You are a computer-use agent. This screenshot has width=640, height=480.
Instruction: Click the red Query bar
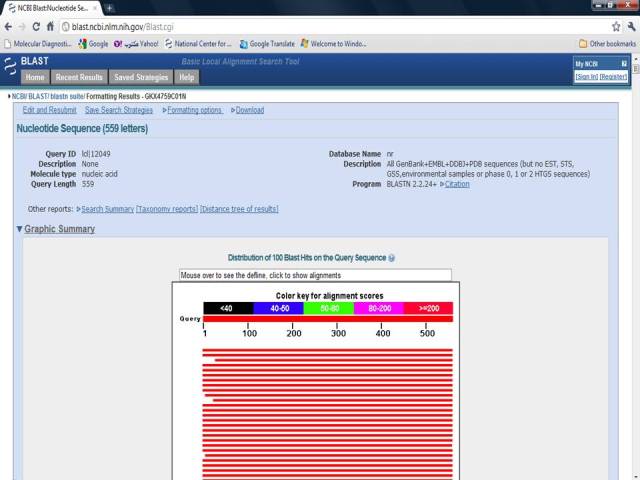coord(328,319)
